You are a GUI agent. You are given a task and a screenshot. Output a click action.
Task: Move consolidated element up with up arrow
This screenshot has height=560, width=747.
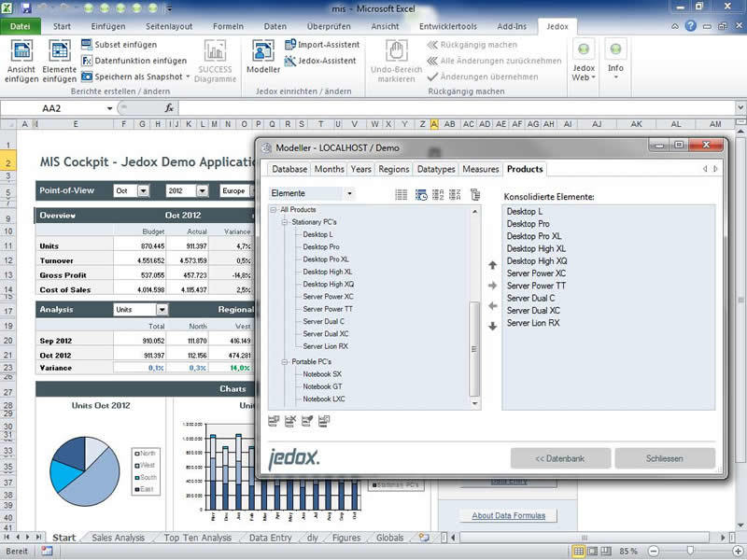tap(493, 265)
